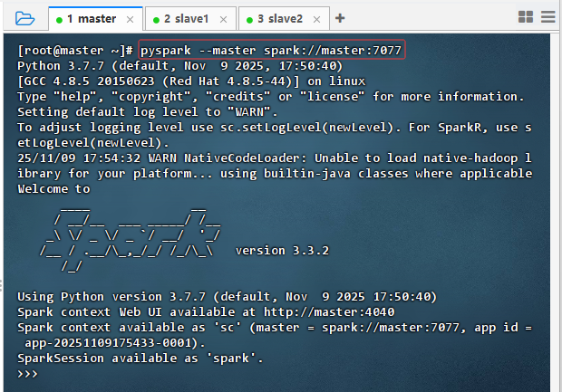Image resolution: width=562 pixels, height=392 pixels.
Task: Switch to the 3 slave2 tab
Action: click(284, 19)
